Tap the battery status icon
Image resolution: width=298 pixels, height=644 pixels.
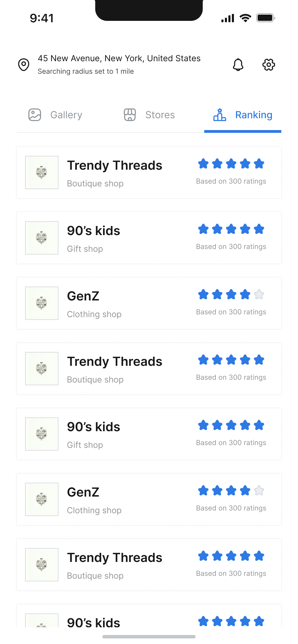[x=266, y=18]
